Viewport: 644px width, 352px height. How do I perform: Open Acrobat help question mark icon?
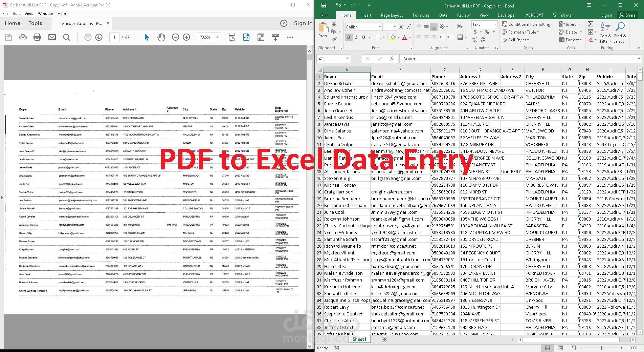tap(284, 23)
